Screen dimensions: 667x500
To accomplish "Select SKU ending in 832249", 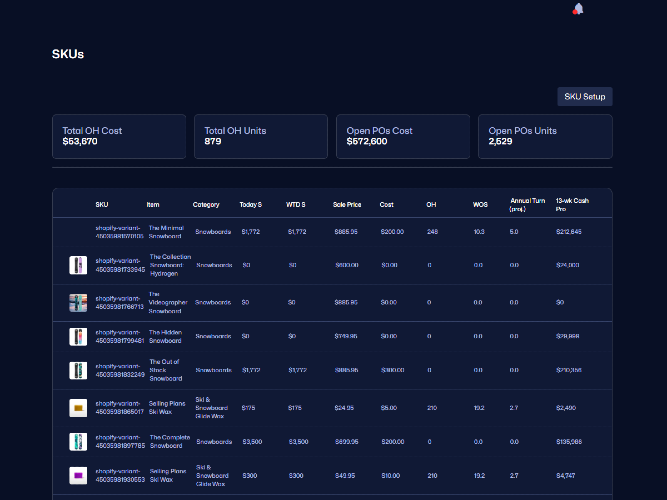I will 120,370.
